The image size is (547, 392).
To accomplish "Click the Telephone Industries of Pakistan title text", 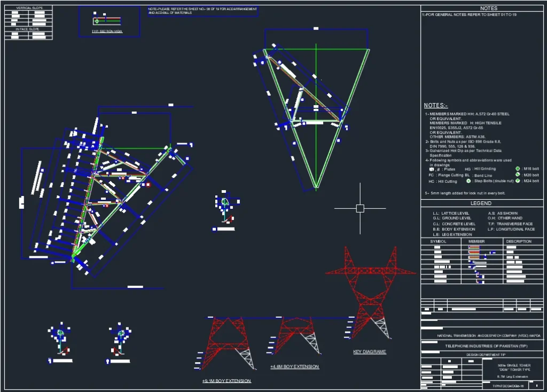I will click(482, 346).
